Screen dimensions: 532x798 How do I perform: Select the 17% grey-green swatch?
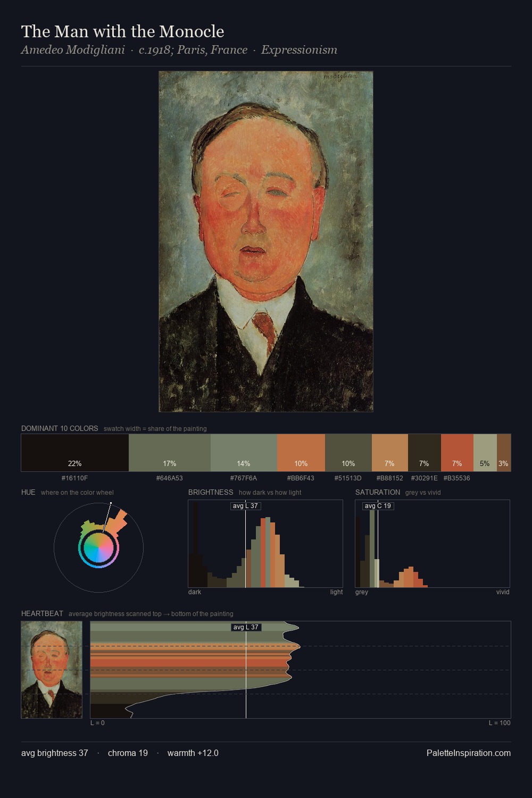(170, 453)
